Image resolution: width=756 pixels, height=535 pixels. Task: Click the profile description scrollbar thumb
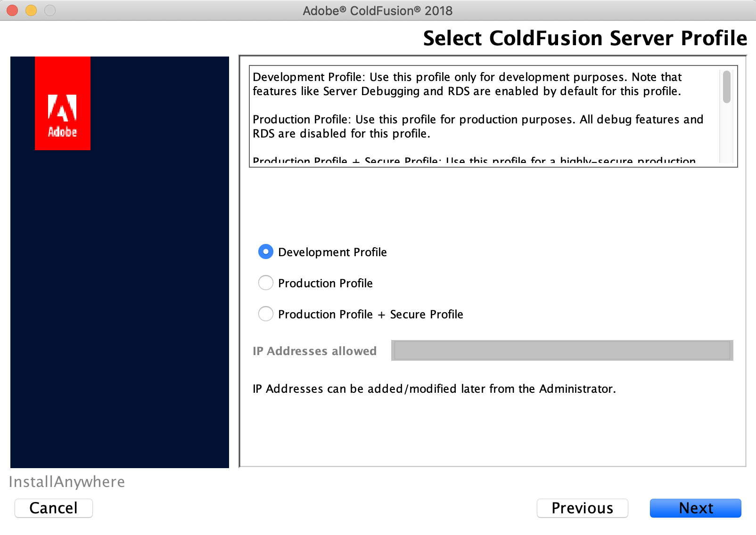click(x=726, y=87)
